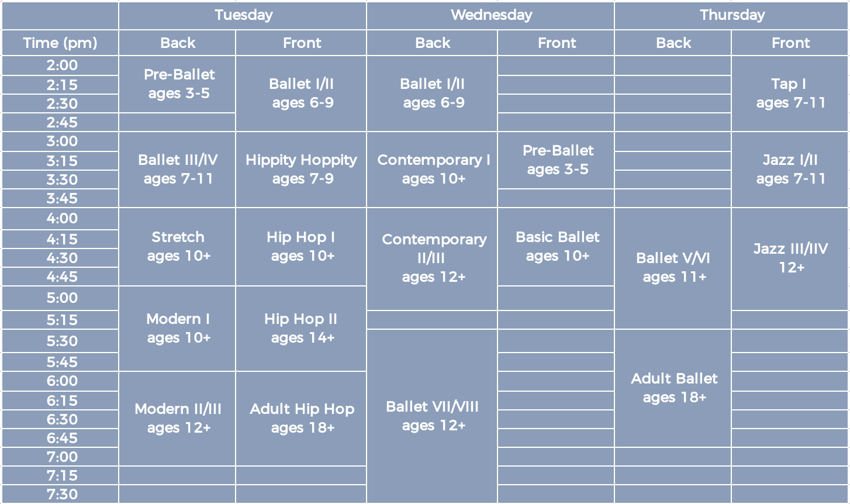Select the Hip Hop II ages 14+ cell
850x504 pixels.
pyautogui.click(x=301, y=329)
